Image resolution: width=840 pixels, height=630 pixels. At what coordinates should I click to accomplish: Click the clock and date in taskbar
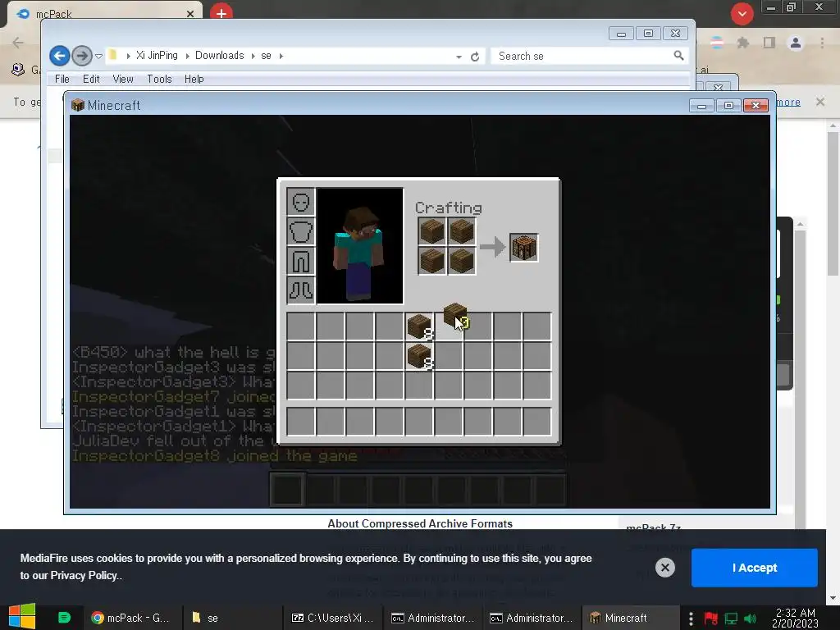(x=795, y=619)
